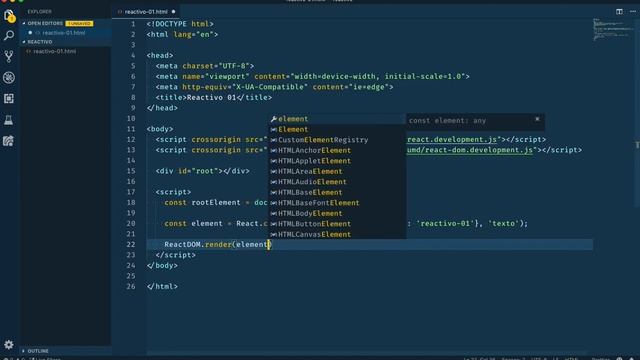Click the 'rootElement' variable on line 18
Screen dimensions: 640x360
[216, 203]
